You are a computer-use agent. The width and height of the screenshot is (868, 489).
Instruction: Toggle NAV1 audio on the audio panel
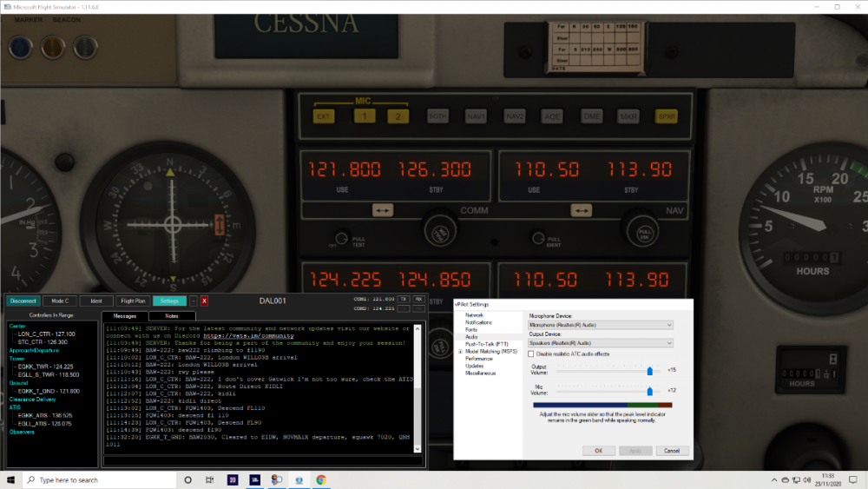(x=476, y=116)
